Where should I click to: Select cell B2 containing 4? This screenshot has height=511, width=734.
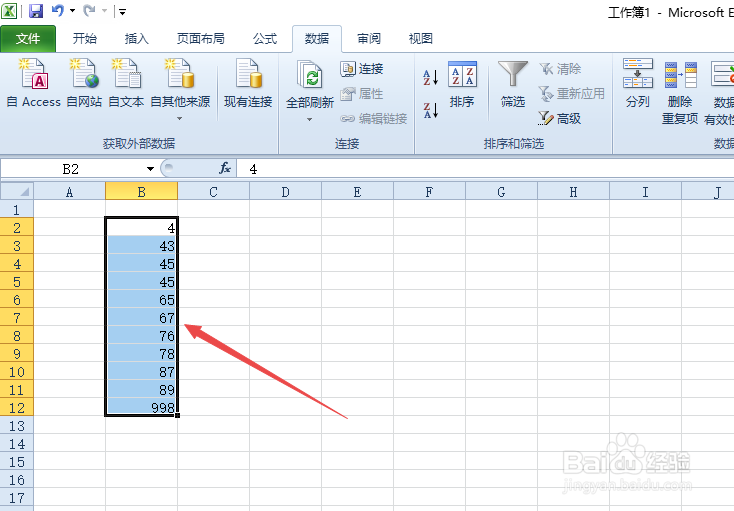coord(141,227)
